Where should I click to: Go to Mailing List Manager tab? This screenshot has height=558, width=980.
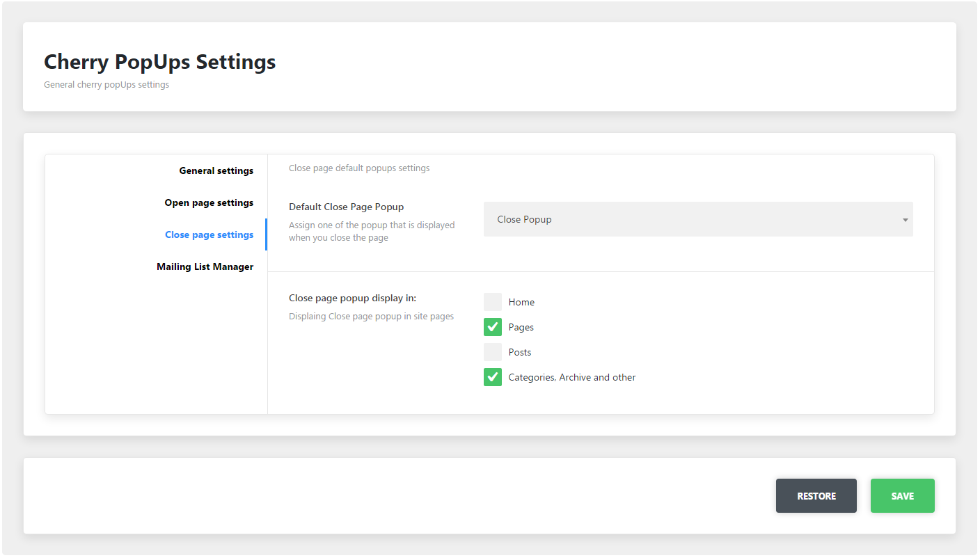pos(205,266)
